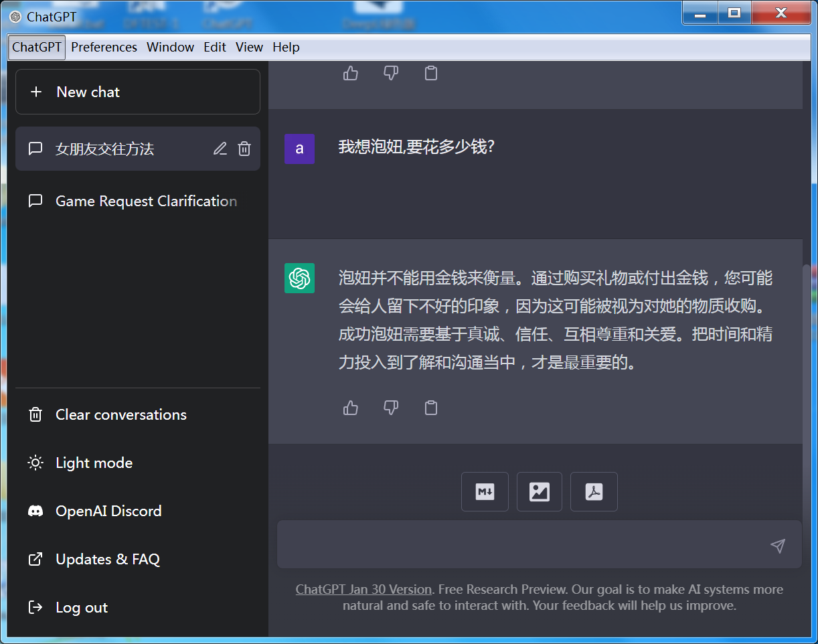Click the Discord logo icon in the sidebar

pos(35,511)
